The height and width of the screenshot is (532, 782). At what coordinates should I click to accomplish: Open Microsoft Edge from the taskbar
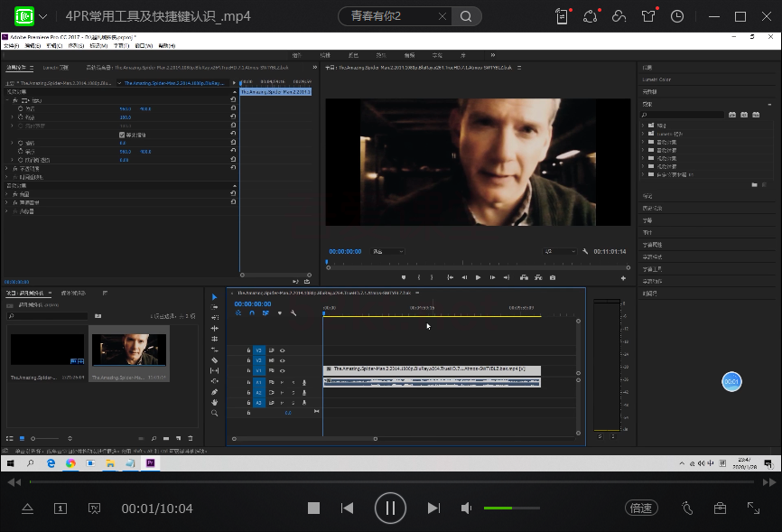click(x=51, y=463)
